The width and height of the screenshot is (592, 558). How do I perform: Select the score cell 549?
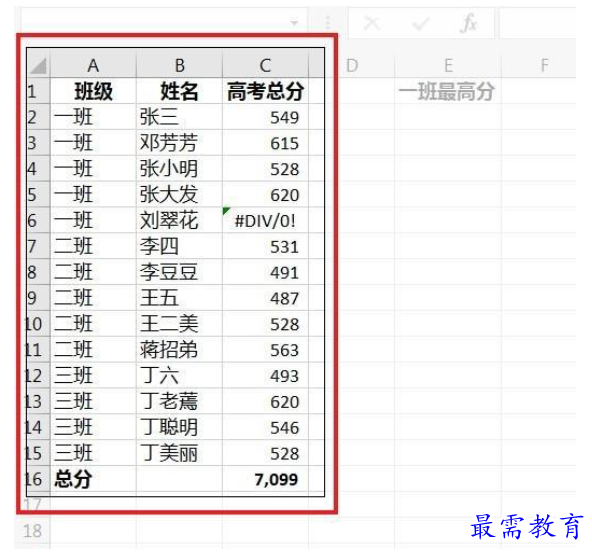click(265, 117)
